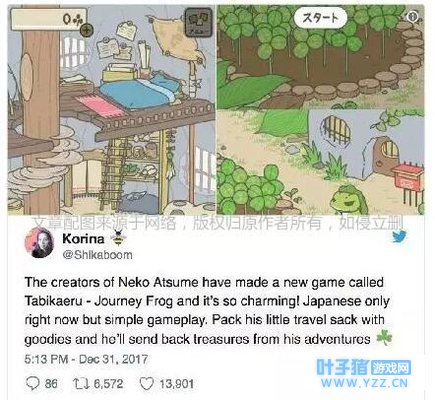Viewport: 435px width, 400px height.
Task: Open the album icon in game corner
Action: pos(199,22)
